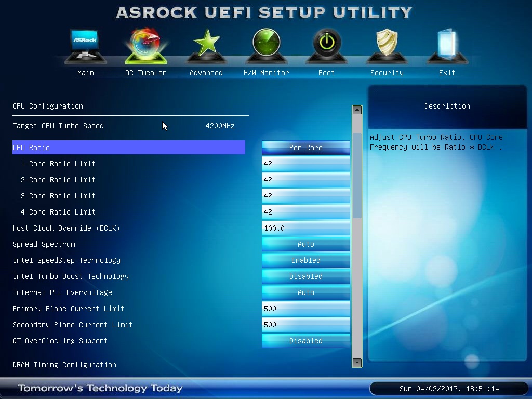Click the 4200MHz turbo speed value
This screenshot has height=399, width=532.
tap(220, 126)
